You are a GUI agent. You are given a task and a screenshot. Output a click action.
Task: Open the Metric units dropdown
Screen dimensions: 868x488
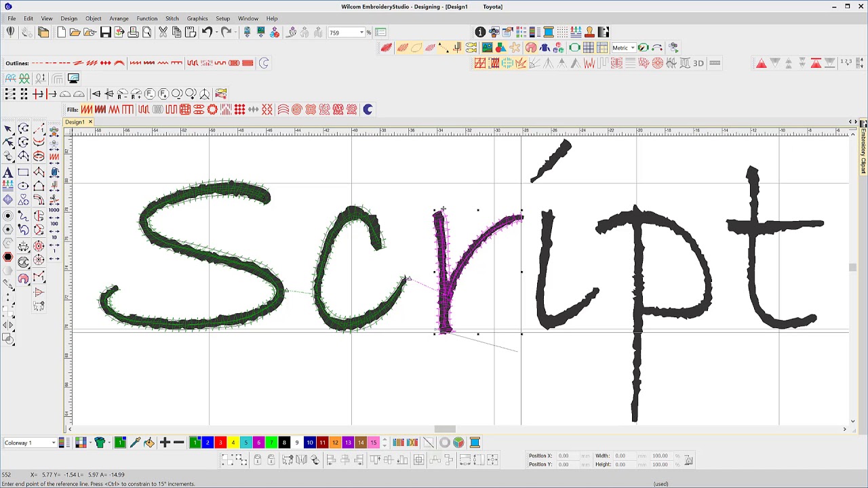coord(632,47)
